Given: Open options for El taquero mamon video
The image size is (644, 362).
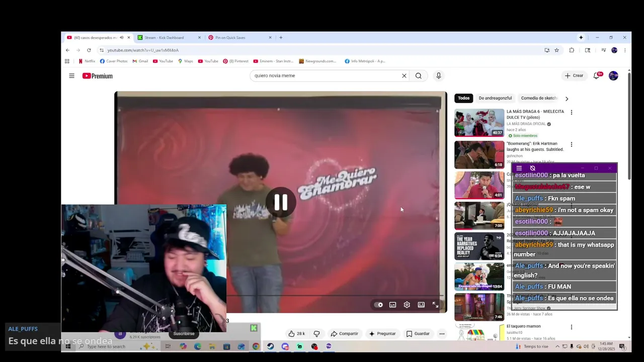Looking at the screenshot, I should (x=571, y=327).
